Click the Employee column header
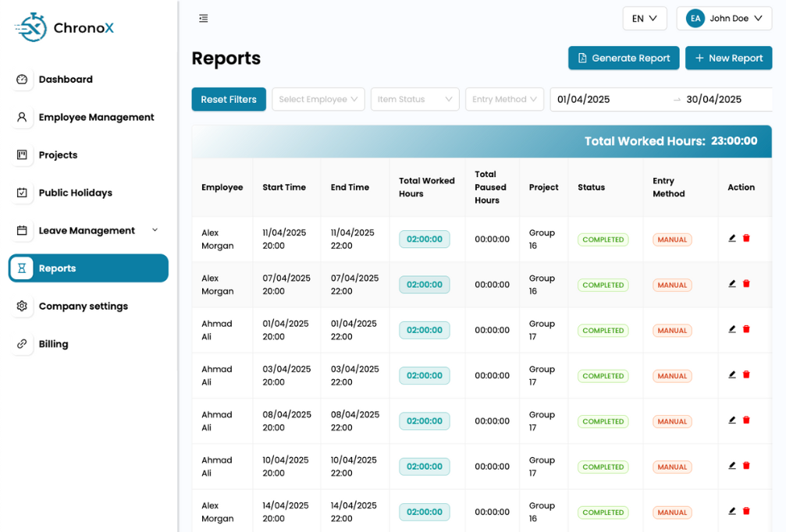786x532 pixels. 222,187
